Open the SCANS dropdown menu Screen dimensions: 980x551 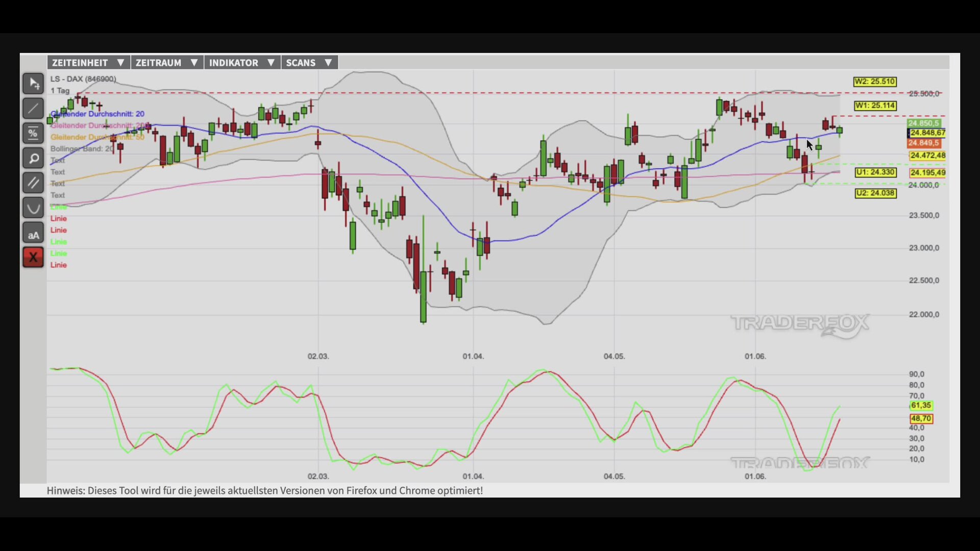pos(309,63)
